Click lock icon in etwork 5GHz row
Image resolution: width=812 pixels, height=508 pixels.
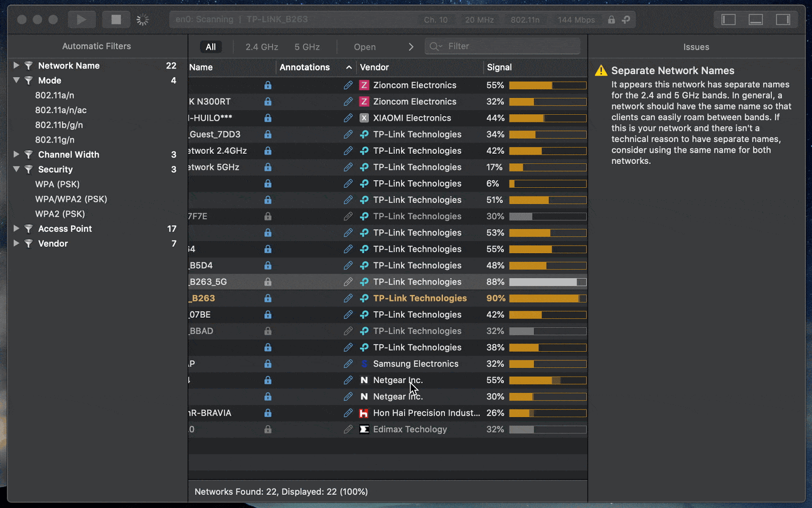click(x=268, y=167)
